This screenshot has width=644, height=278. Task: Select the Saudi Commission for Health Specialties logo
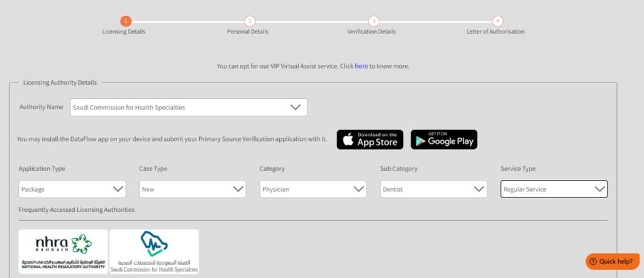point(154,252)
